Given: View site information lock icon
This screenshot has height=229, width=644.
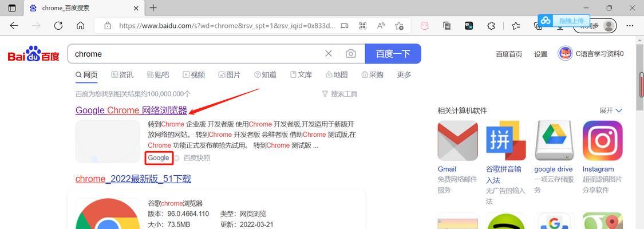Looking at the screenshot, I should click(108, 26).
